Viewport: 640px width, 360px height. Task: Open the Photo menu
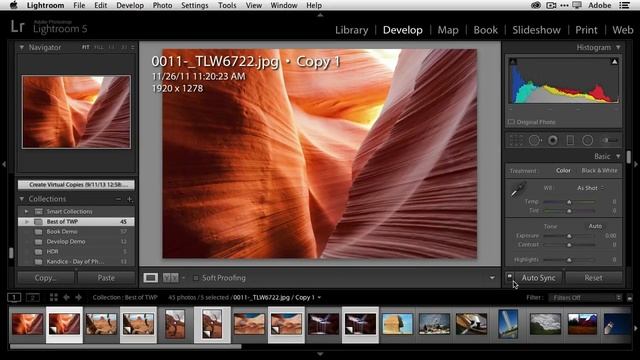(x=162, y=5)
